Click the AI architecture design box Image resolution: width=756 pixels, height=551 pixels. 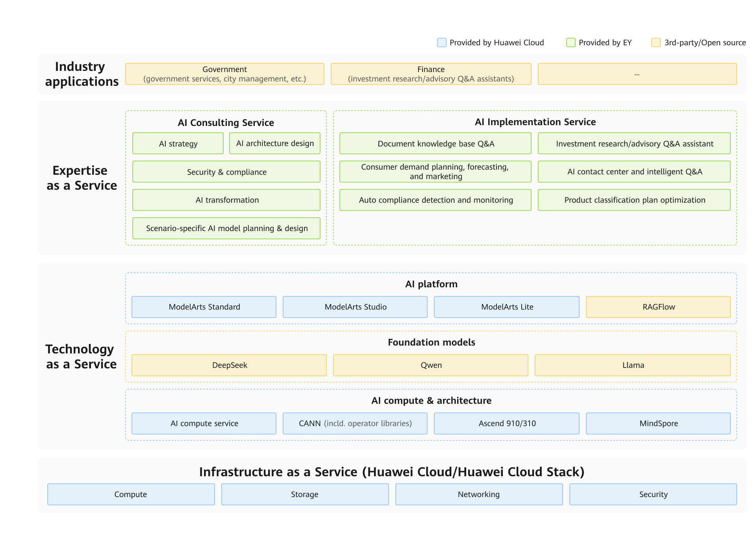pyautogui.click(x=275, y=143)
